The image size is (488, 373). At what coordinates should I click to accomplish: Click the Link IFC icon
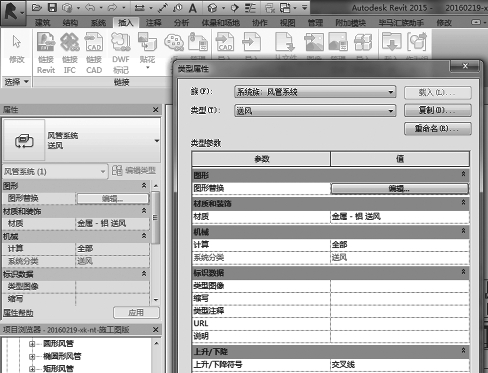70,42
